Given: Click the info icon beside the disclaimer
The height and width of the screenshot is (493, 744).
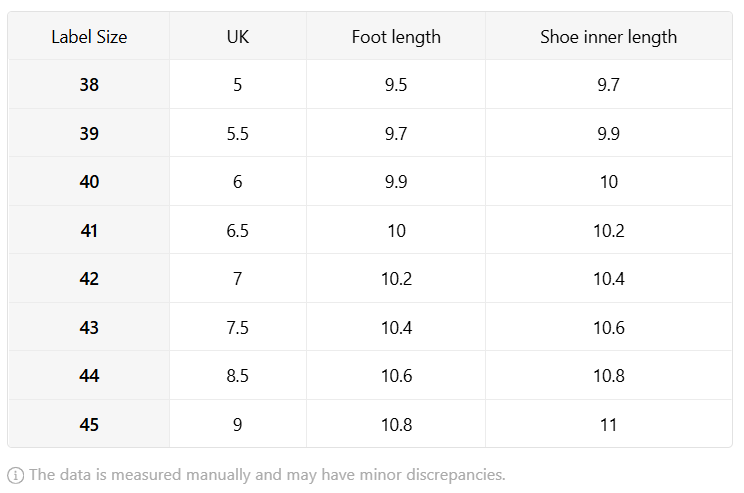Looking at the screenshot, I should point(15,475).
